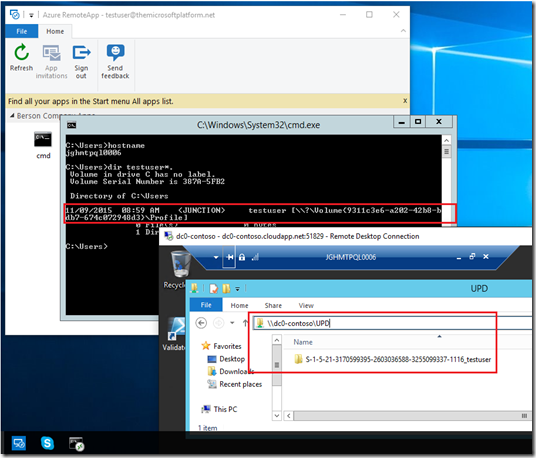Select This PC in navigation pane
The width and height of the screenshot is (536, 458).
[x=219, y=409]
